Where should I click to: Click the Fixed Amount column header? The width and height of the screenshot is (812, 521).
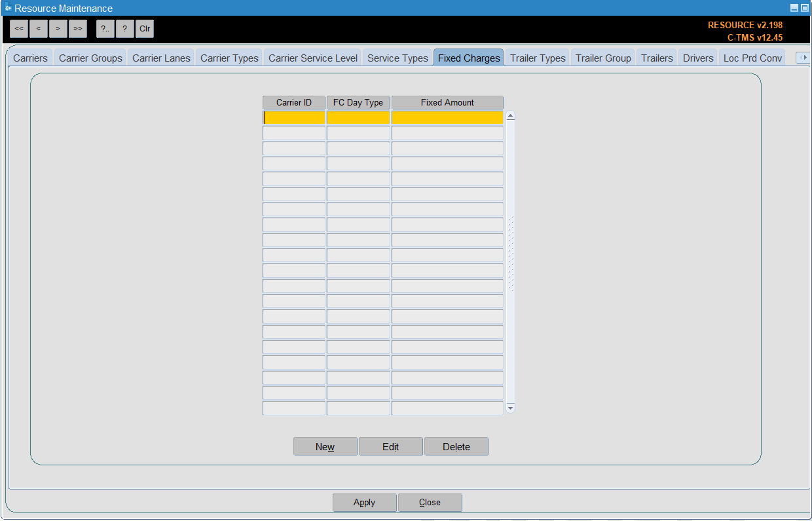click(447, 102)
